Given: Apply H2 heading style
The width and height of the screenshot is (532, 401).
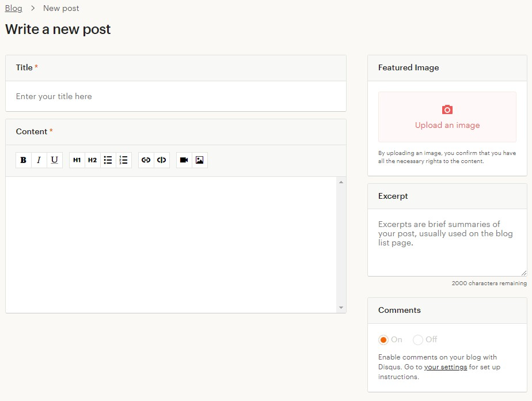Looking at the screenshot, I should tap(92, 160).
